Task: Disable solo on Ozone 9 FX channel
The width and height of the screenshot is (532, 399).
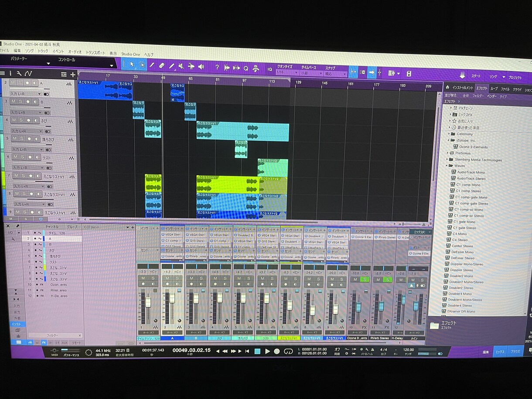Action: pyautogui.click(x=365, y=279)
